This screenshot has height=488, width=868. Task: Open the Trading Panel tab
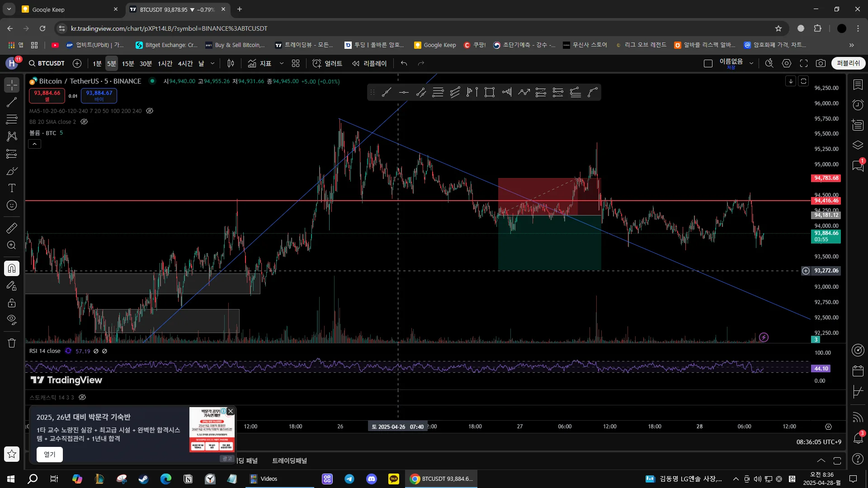tap(289, 460)
